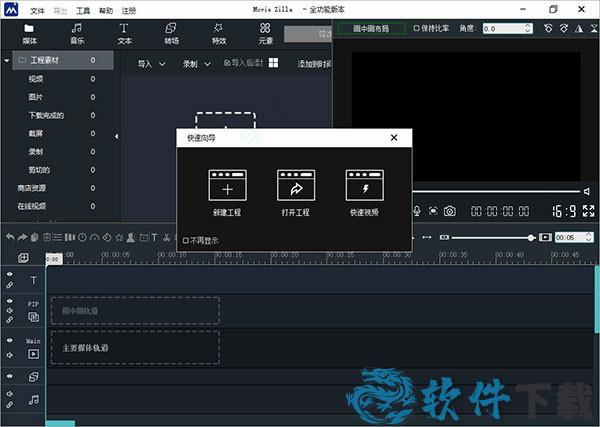Click the timeline zoom slider handle
Image resolution: width=600 pixels, height=427 pixels.
pyautogui.click(x=531, y=237)
